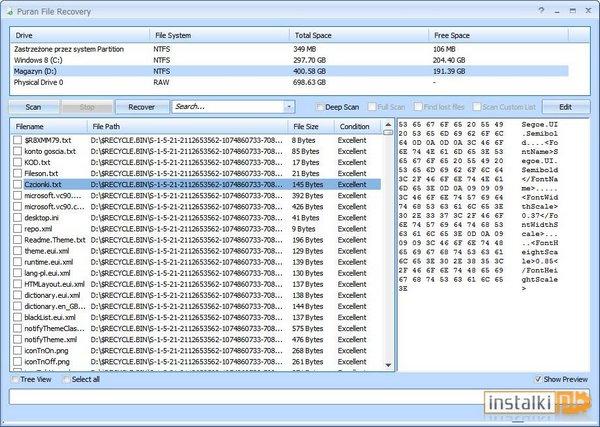
Task: Sort files by the Condition header
Action: coord(358,127)
